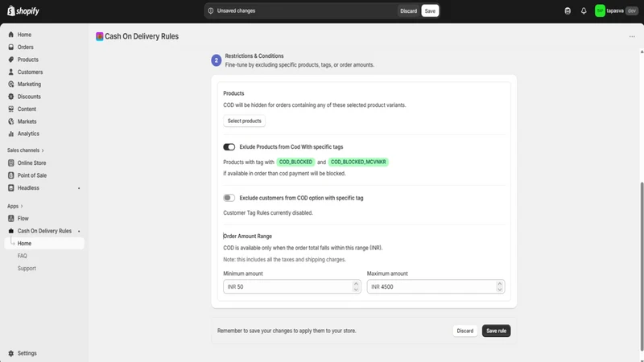Click the store icon next to the bell
This screenshot has width=644, height=362.
point(568,11)
